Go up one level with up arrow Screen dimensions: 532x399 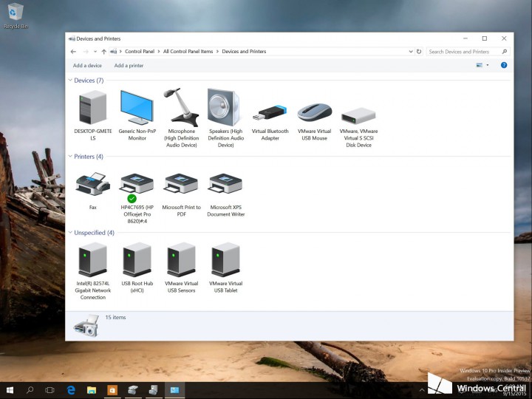[x=104, y=52]
